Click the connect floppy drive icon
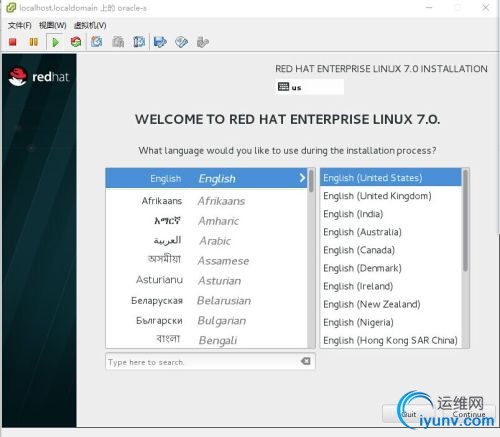This screenshot has width=500, height=437. point(160,42)
